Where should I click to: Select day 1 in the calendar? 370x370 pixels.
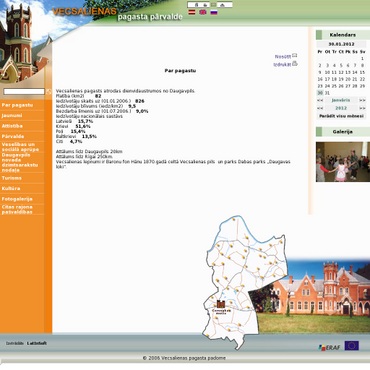coord(362,59)
